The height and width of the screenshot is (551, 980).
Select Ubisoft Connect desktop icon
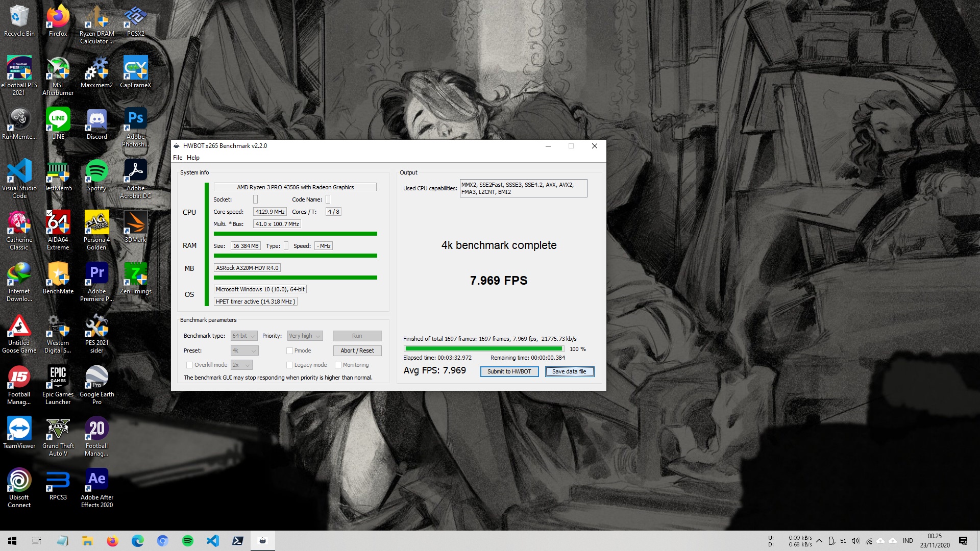19,488
